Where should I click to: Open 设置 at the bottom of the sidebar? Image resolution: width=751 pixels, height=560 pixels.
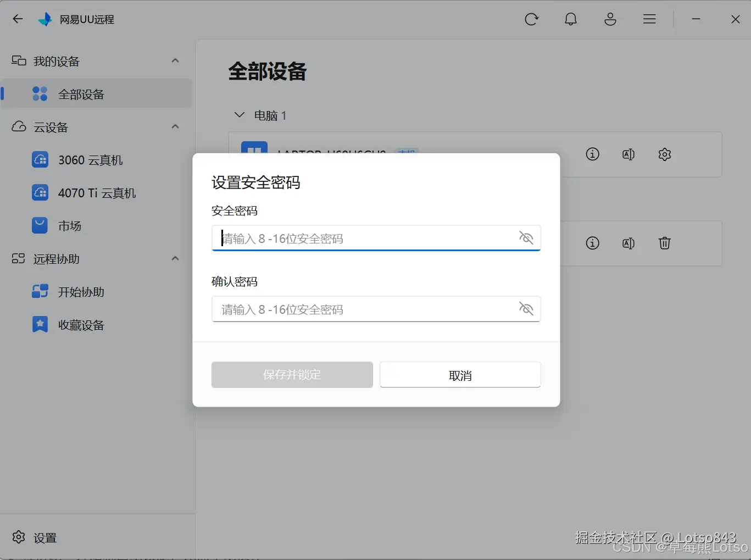click(x=34, y=537)
